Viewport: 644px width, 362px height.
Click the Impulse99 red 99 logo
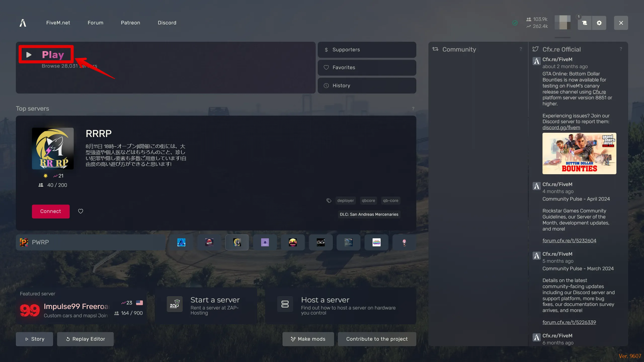click(30, 310)
